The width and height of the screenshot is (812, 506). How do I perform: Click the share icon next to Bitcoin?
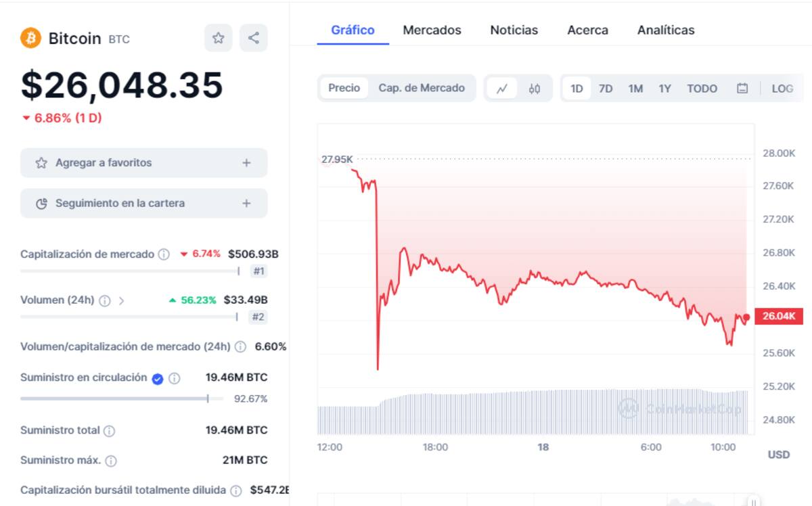point(254,38)
